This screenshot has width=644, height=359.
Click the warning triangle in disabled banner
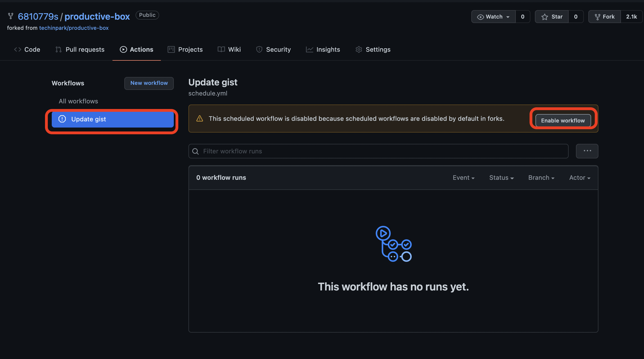tap(200, 119)
